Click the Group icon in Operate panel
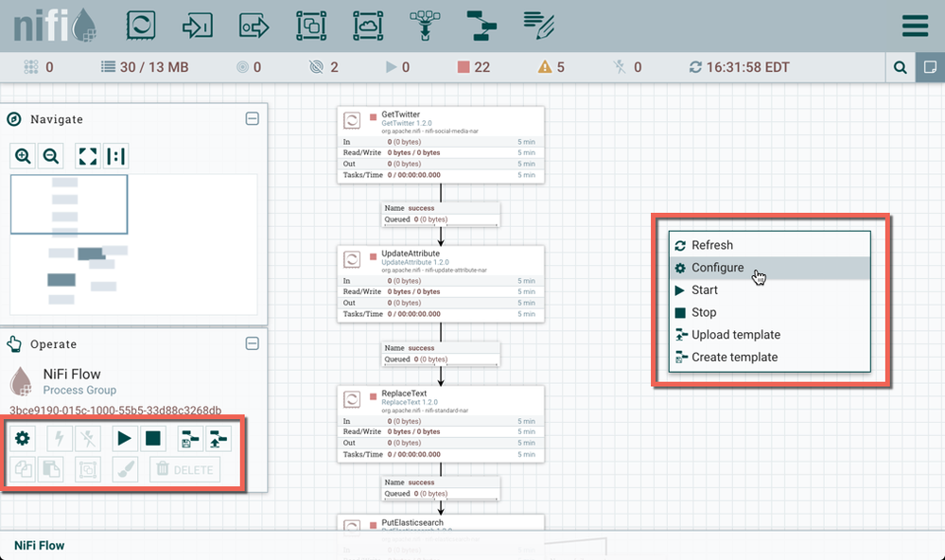Screen dimensions: 945x560 click(x=88, y=469)
